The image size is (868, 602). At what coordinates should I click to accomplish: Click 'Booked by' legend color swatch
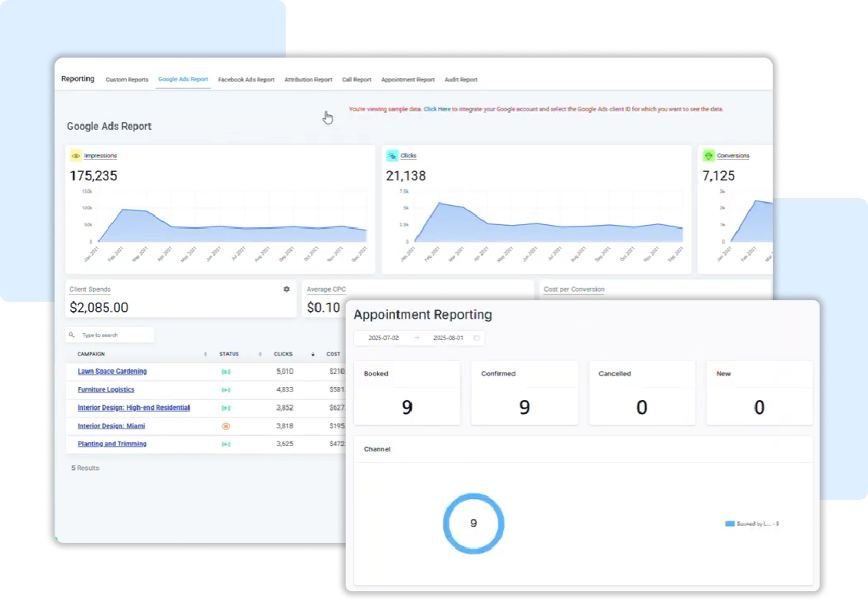[730, 524]
